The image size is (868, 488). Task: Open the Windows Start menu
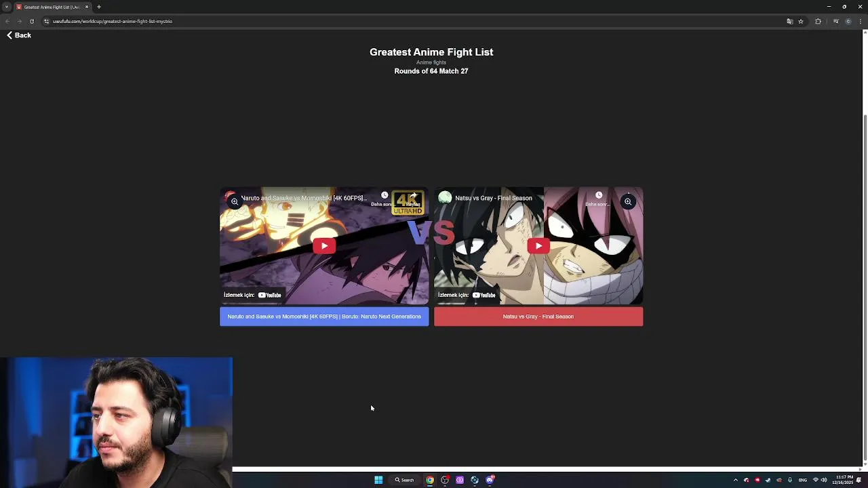pyautogui.click(x=378, y=480)
